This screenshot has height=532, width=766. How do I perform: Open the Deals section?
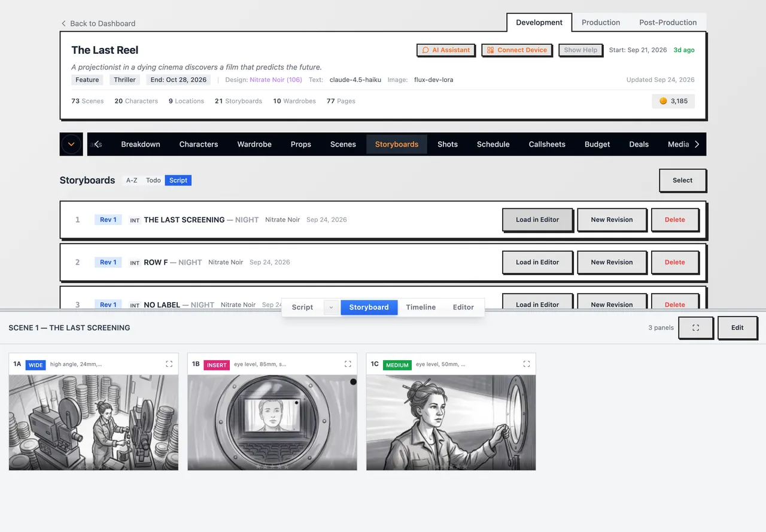click(639, 144)
